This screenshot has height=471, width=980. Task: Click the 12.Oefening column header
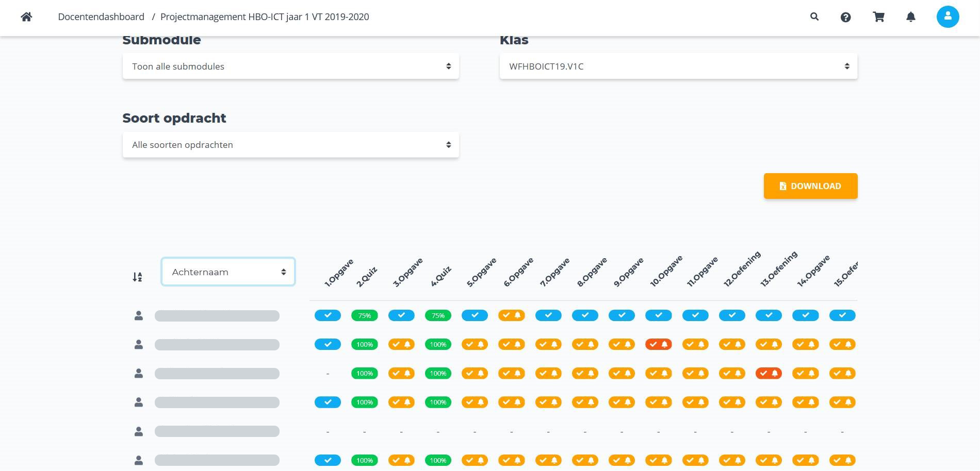pos(742,269)
